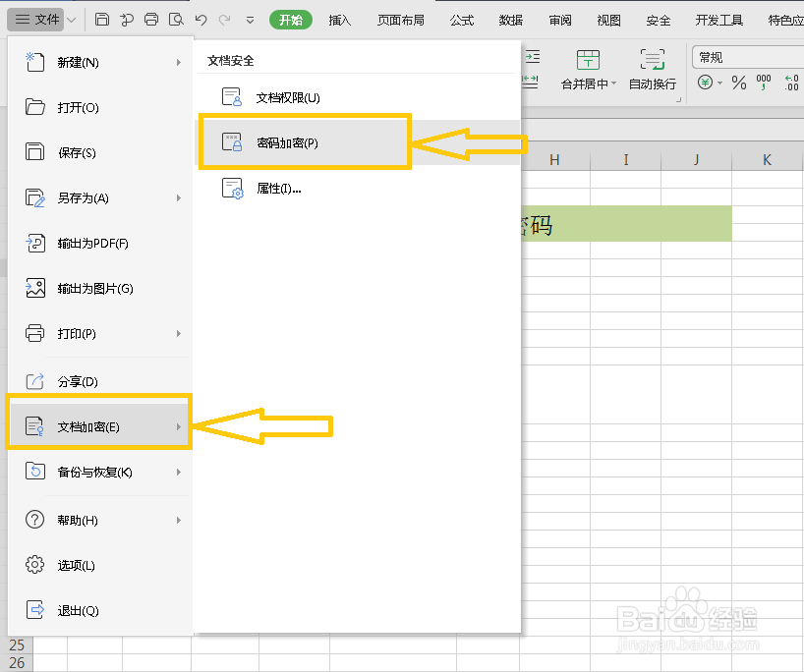Choose 帮助(H) in the file menu
The width and height of the screenshot is (804, 672).
pyautogui.click(x=100, y=521)
